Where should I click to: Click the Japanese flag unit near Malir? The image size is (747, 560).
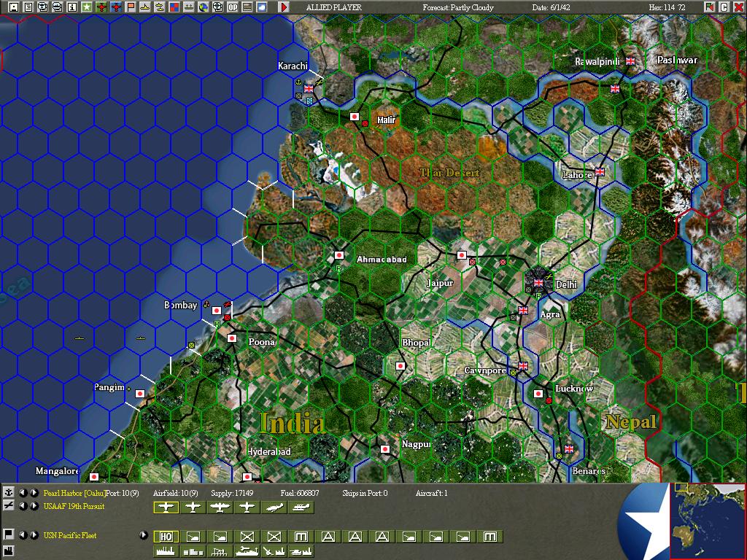coord(354,117)
